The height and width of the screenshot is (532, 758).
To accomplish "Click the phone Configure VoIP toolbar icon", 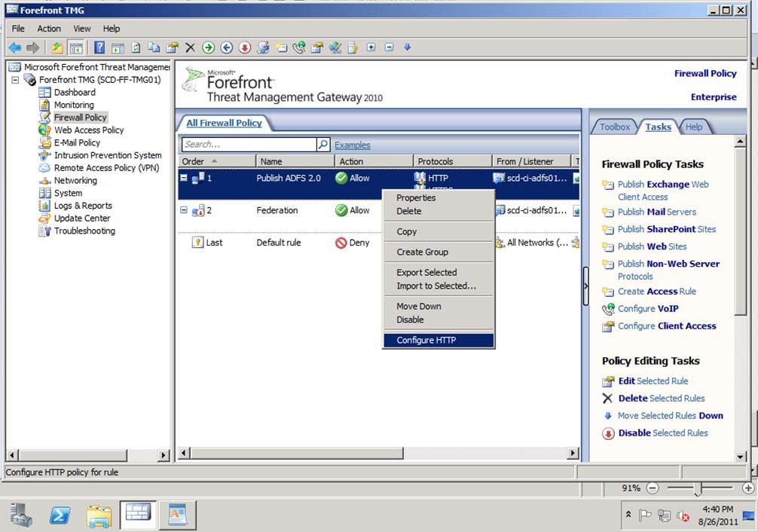I will click(299, 47).
